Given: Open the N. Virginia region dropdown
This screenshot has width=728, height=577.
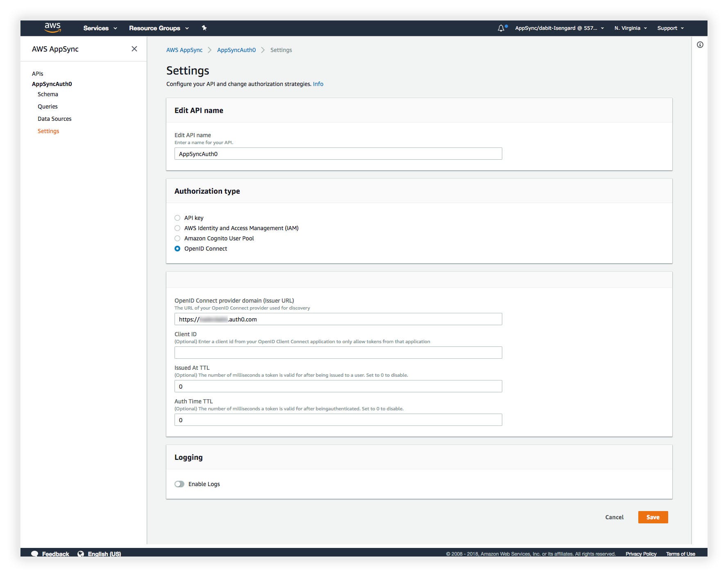Looking at the screenshot, I should pyautogui.click(x=630, y=28).
